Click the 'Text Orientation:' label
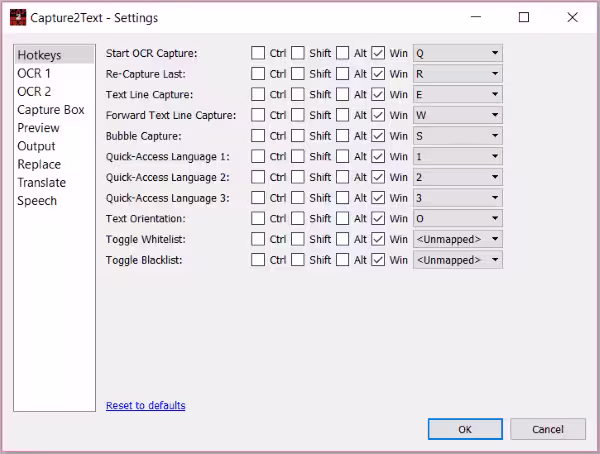Image resolution: width=600 pixels, height=454 pixels. (x=146, y=219)
